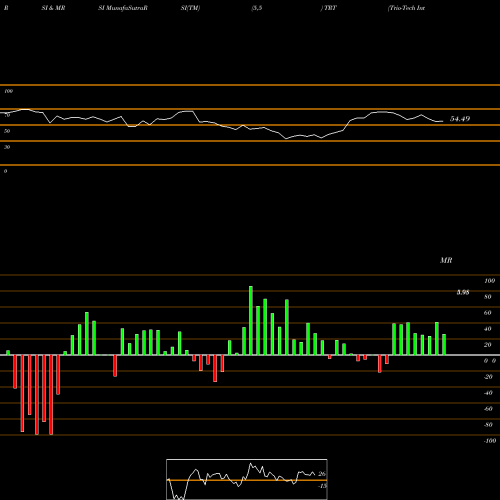This screenshot has width=500, height=500.
Task: Click the tallest green bar in the MR chart
Action: tap(251, 320)
